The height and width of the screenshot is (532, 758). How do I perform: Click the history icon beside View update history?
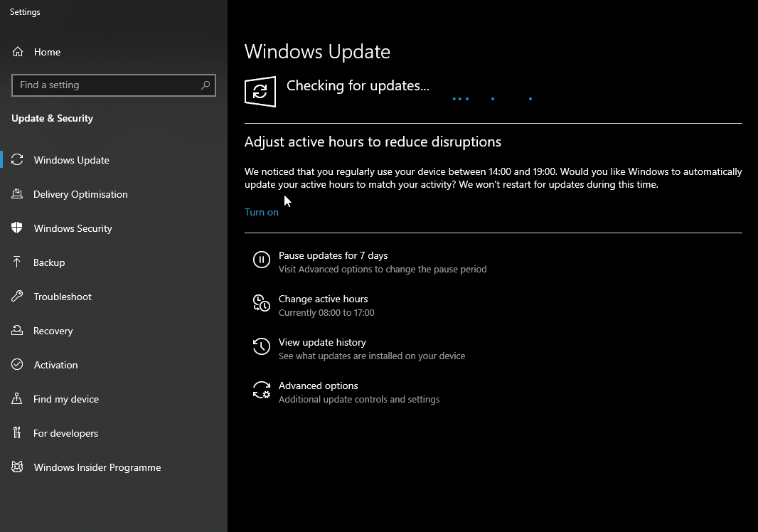pos(261,347)
